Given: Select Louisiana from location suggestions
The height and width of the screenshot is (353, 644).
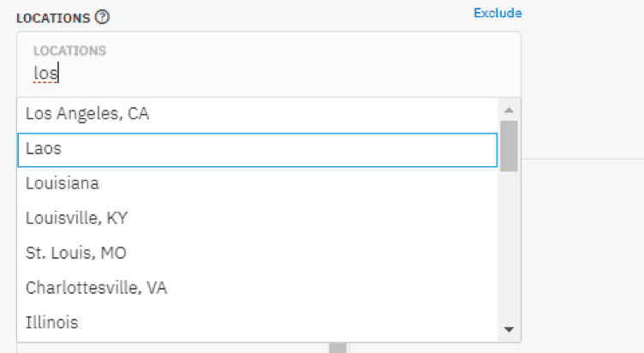Looking at the screenshot, I should [x=257, y=183].
